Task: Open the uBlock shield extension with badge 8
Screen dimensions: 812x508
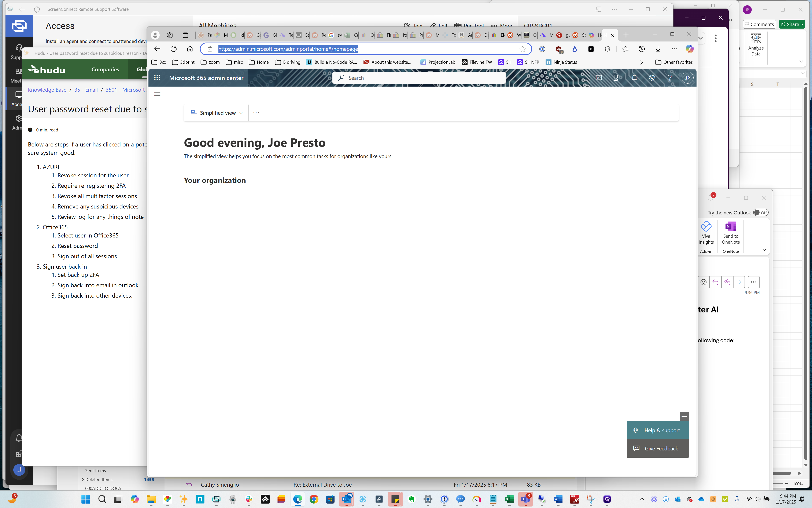Action: (x=559, y=50)
